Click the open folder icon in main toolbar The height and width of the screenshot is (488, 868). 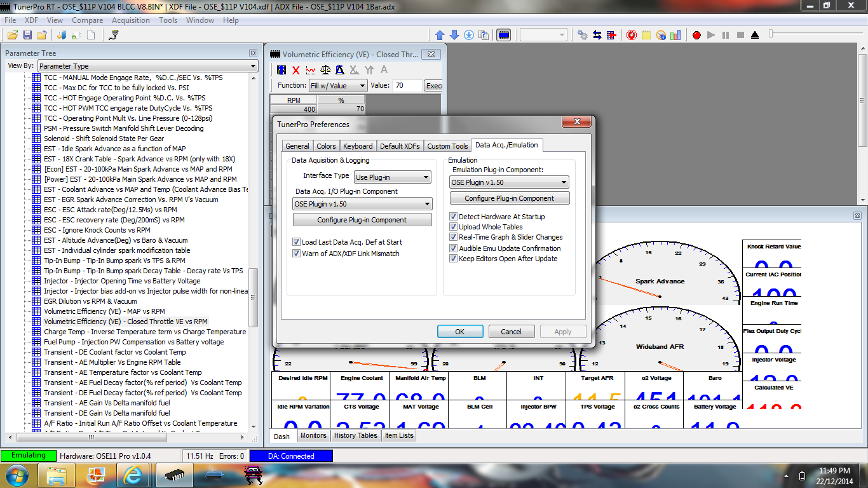point(12,35)
